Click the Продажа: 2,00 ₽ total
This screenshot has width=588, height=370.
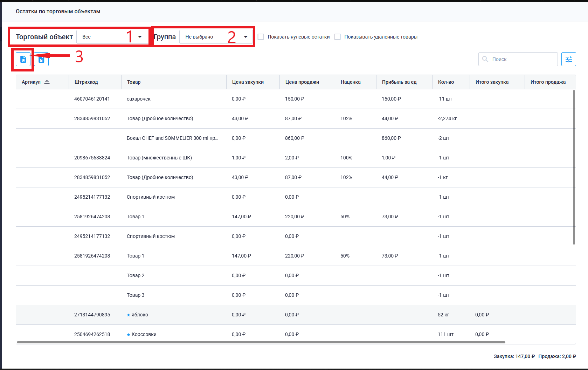(x=557, y=356)
